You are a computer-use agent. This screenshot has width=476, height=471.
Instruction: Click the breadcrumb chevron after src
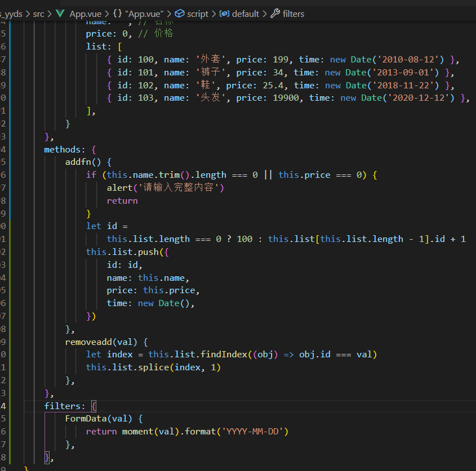point(50,14)
